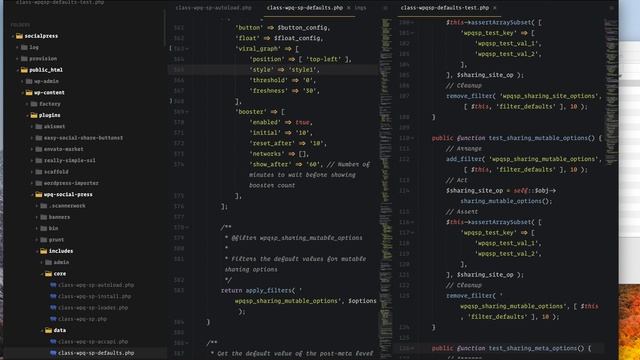Click the bin folder icon
This screenshot has height=360, width=640.
coord(44,229)
